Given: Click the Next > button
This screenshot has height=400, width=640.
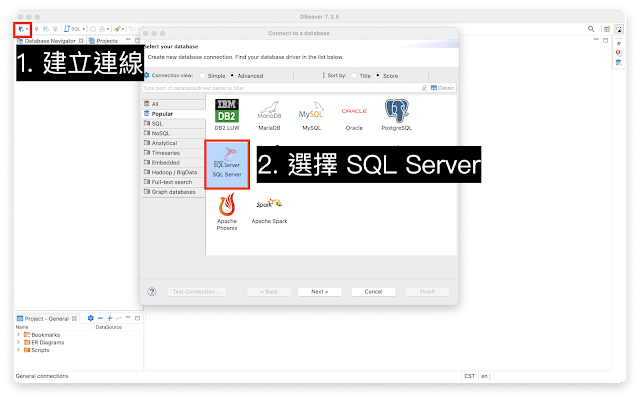Looking at the screenshot, I should click(320, 292).
